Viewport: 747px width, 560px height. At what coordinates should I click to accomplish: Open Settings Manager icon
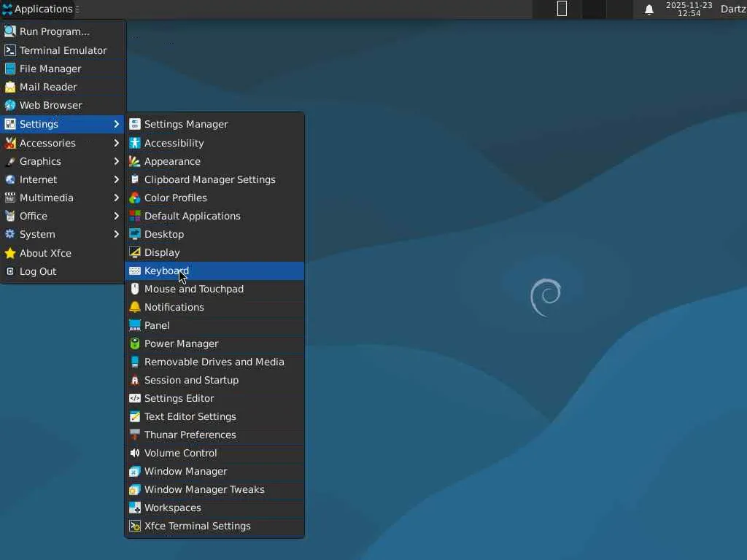tap(135, 124)
